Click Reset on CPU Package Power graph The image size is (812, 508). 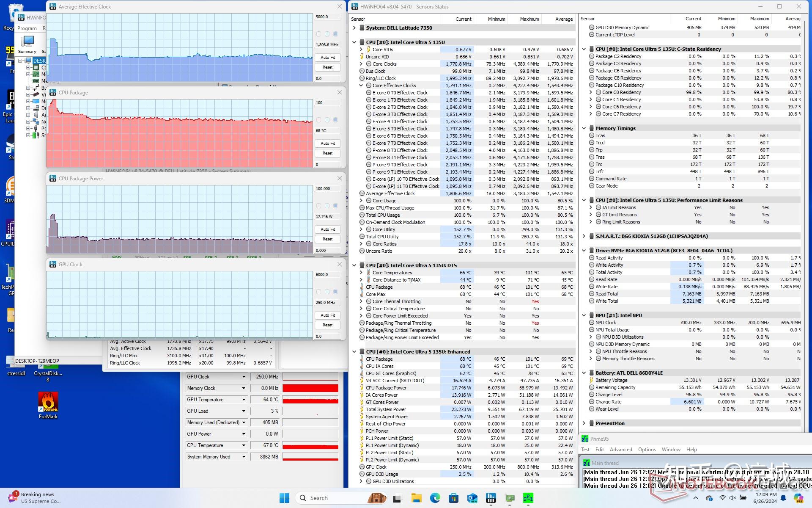point(327,239)
